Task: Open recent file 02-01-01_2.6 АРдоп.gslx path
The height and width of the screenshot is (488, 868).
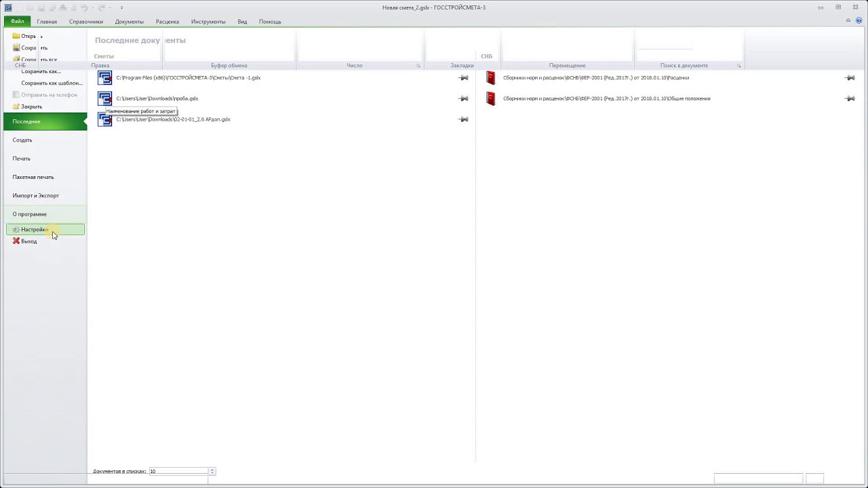Action: [174, 119]
